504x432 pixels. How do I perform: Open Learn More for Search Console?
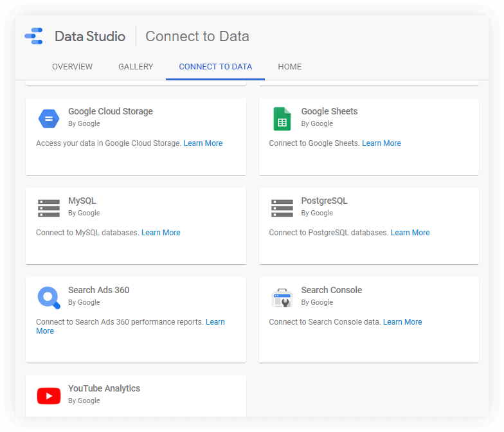pos(402,322)
